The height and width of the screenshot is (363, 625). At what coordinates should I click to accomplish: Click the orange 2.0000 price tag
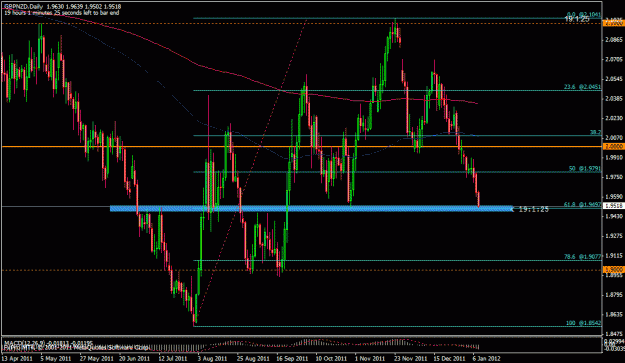pyautogui.click(x=614, y=147)
